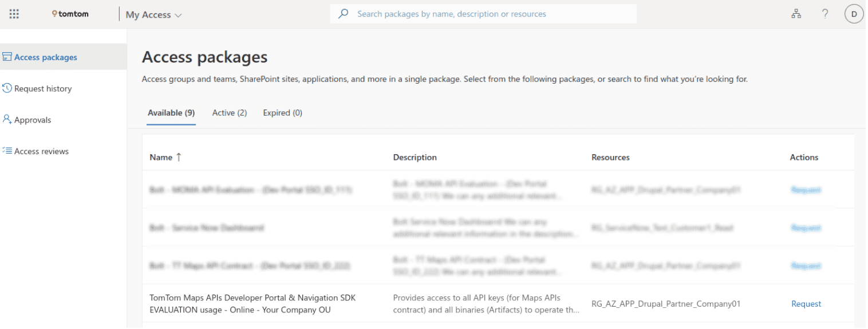Open the Help question mark icon

(x=825, y=14)
